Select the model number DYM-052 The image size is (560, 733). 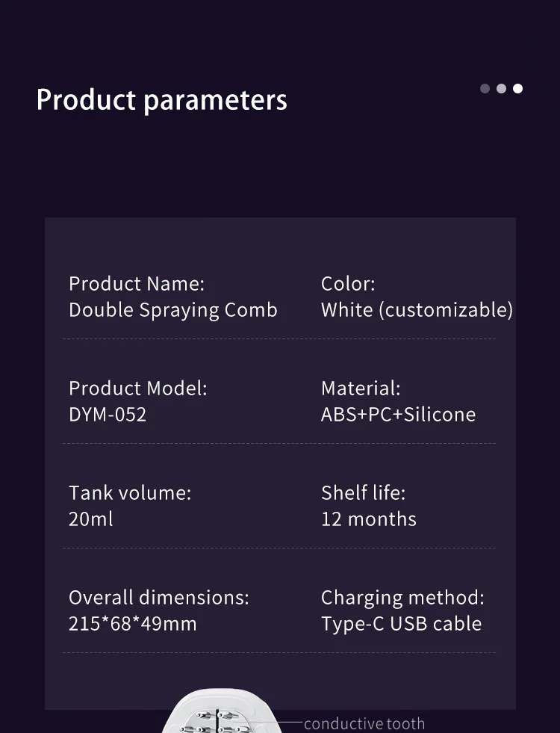108,415
